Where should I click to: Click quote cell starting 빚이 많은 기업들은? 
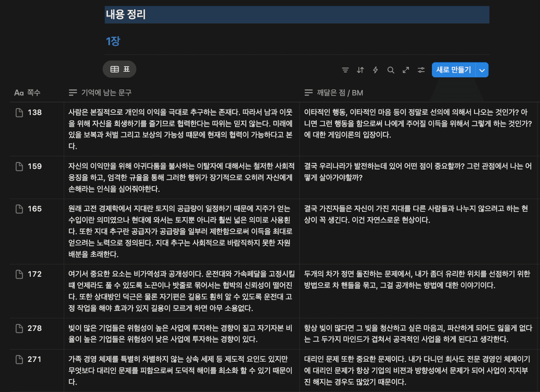click(182, 334)
